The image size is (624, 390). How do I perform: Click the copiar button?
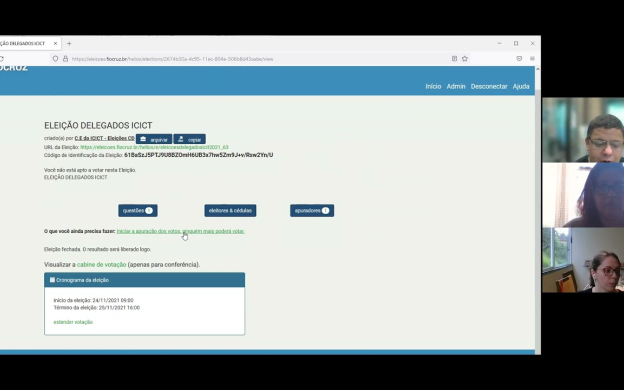(x=189, y=139)
